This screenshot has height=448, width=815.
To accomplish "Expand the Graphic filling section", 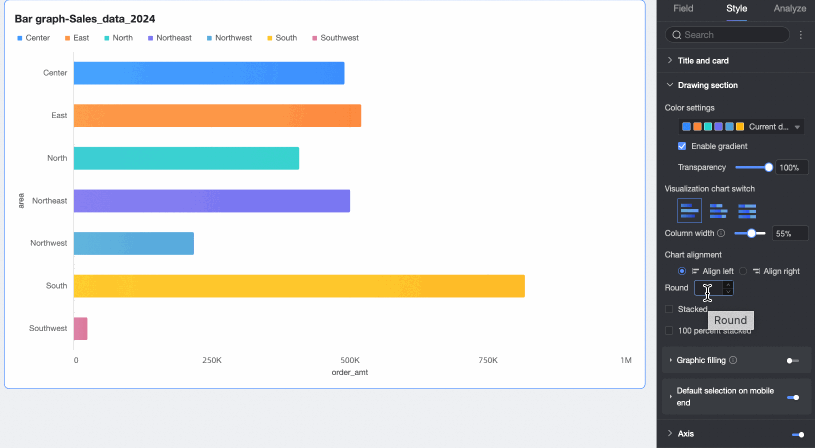I will coord(671,360).
